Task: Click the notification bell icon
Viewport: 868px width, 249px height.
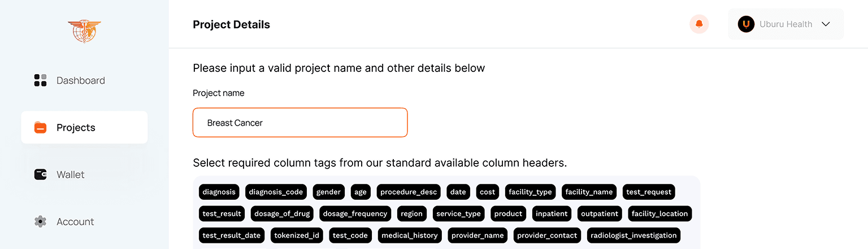Action: tap(699, 24)
